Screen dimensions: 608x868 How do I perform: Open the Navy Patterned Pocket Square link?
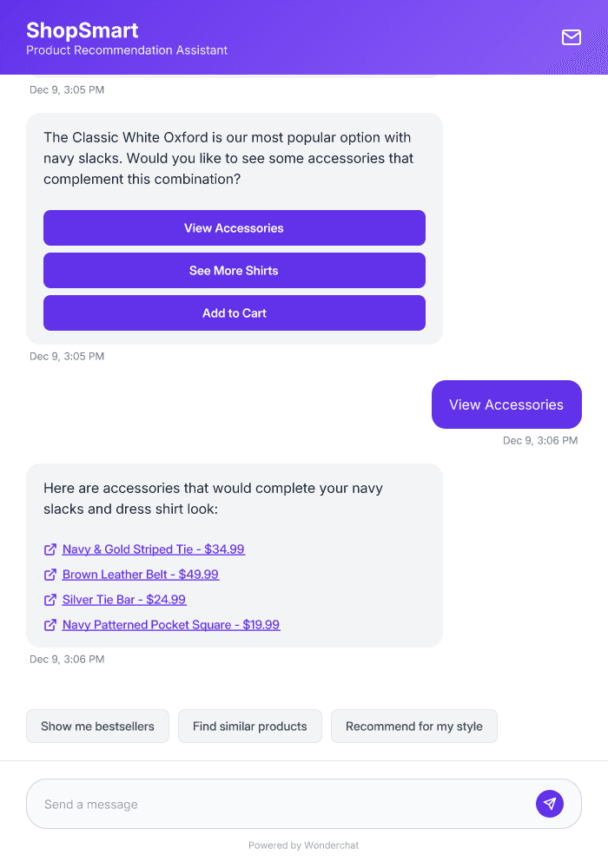click(x=170, y=625)
